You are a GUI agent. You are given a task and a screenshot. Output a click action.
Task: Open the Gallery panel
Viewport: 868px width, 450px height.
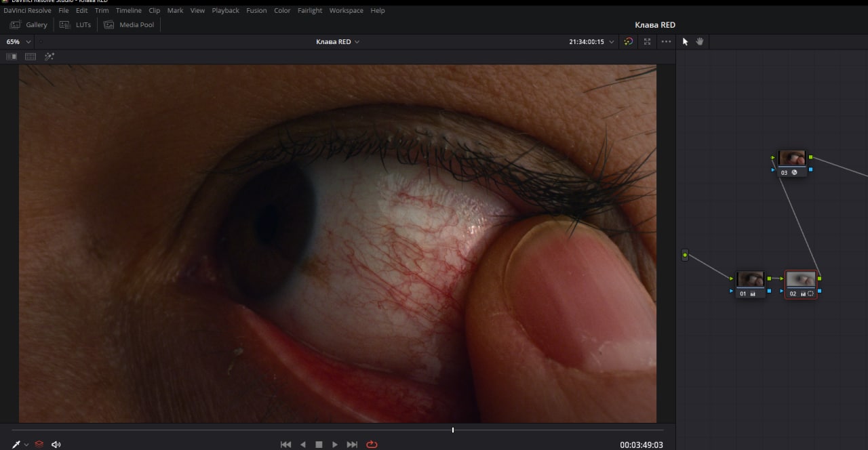coord(28,25)
